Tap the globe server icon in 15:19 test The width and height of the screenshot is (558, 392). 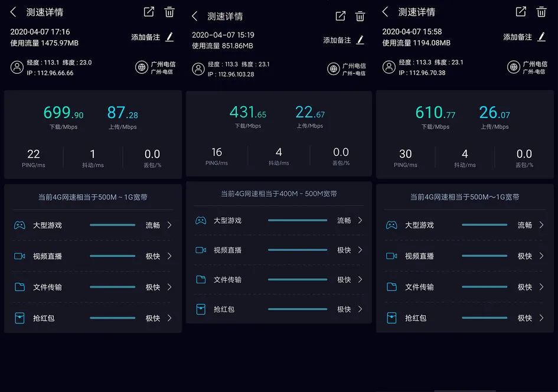pyautogui.click(x=334, y=68)
